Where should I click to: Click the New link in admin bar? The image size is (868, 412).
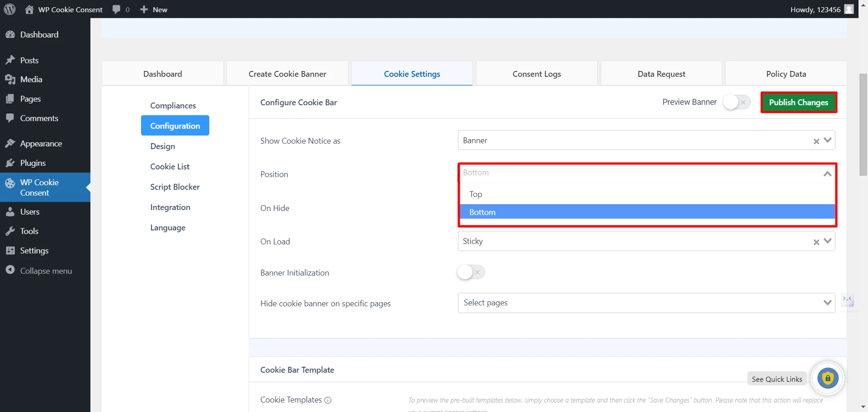[x=154, y=9]
